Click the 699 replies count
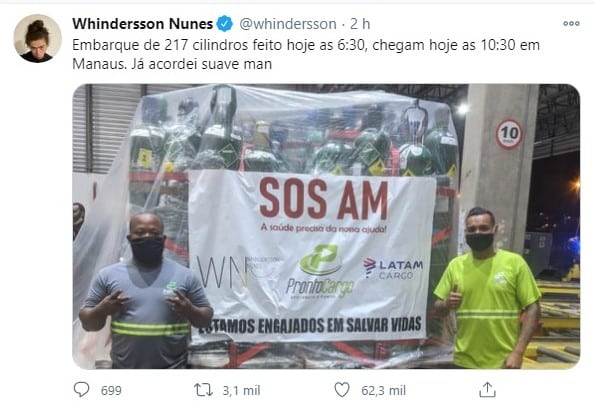 [111, 391]
